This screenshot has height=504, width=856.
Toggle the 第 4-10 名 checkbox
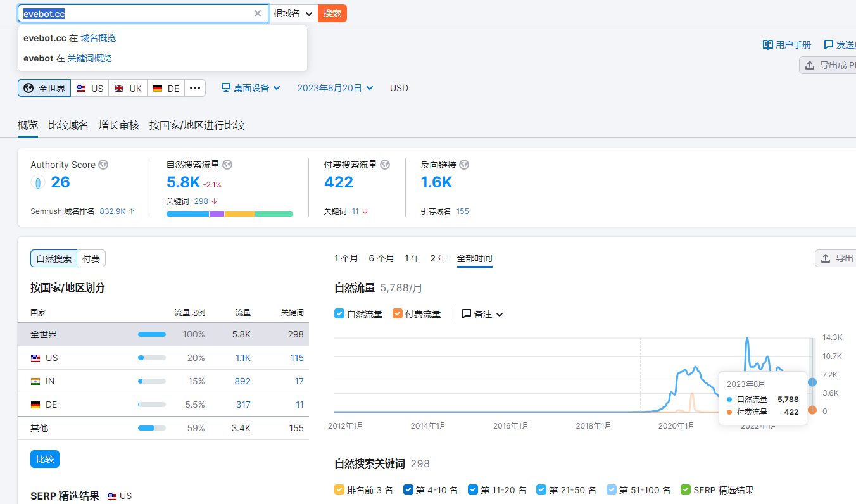[x=408, y=489]
